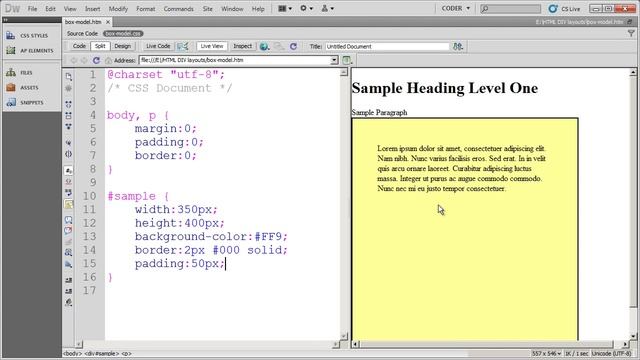640x360 pixels.
Task: Click Expand All coding toolbar icon
Action: pos(69,127)
